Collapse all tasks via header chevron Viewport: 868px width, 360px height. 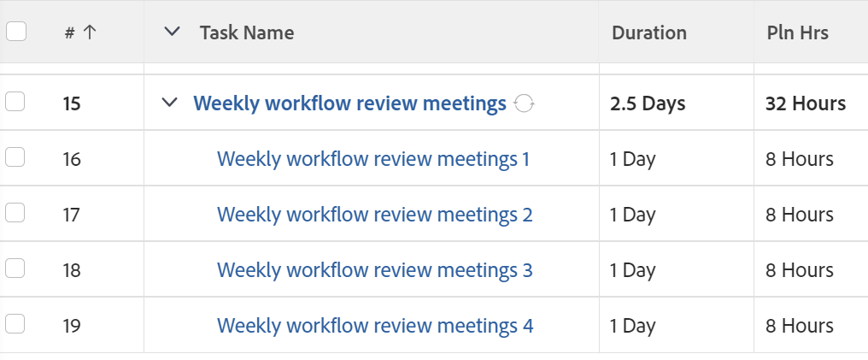point(172,32)
